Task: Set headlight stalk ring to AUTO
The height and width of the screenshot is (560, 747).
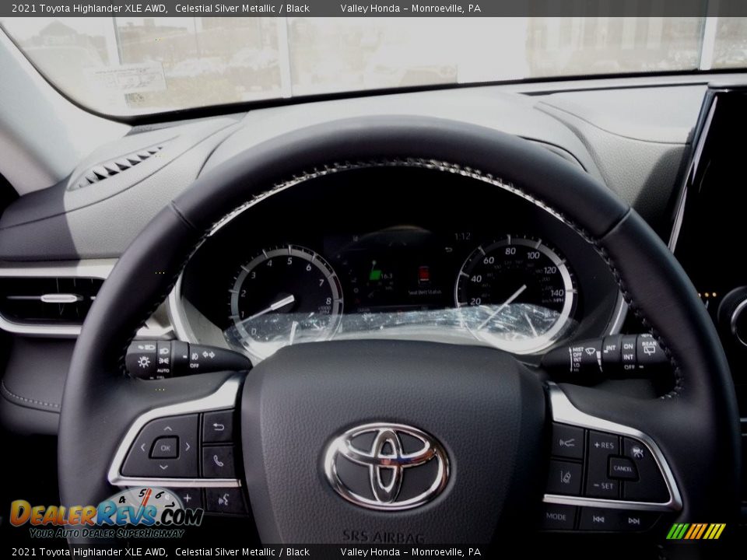Action: (x=163, y=371)
